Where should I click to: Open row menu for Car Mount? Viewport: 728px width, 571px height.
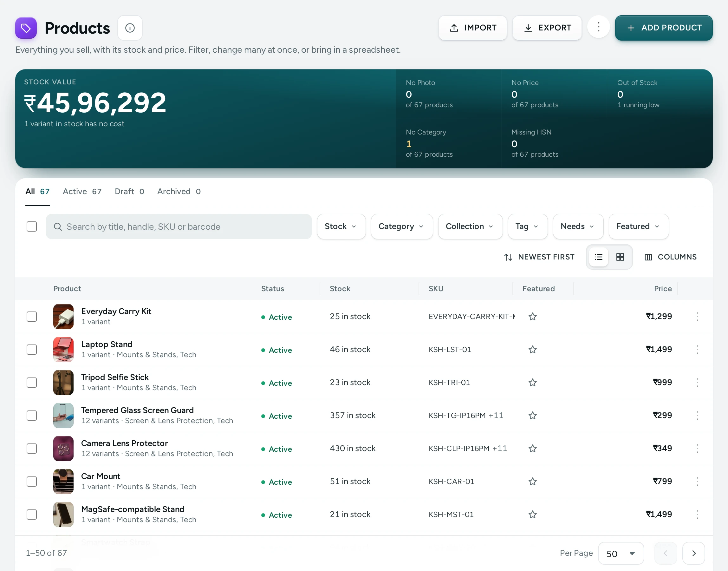click(697, 482)
